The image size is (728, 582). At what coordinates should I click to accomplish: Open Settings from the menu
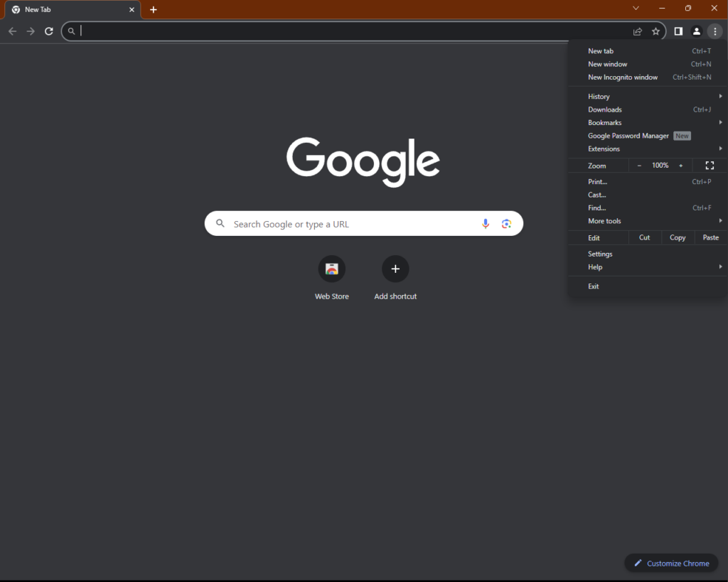[x=600, y=254]
